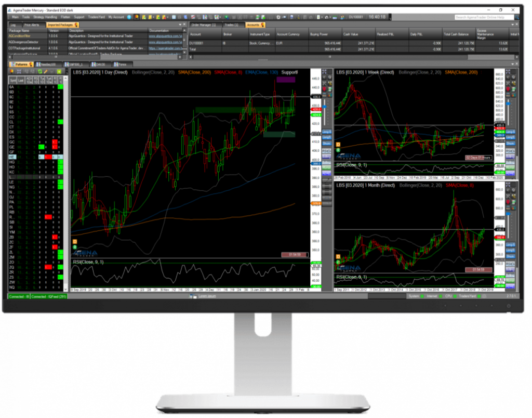Click the users icon left of the DU100081 toolbar label
Screen dimensions: 532x418
[x=342, y=17]
